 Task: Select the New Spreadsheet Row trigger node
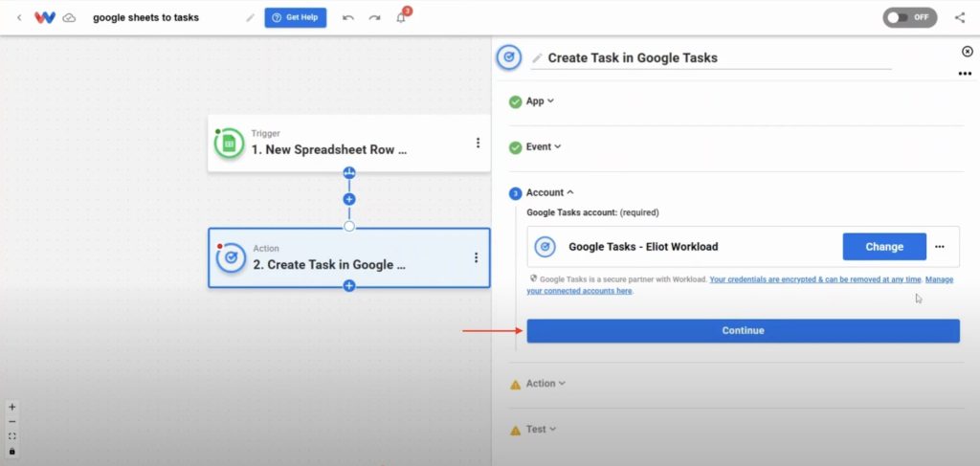coord(348,143)
